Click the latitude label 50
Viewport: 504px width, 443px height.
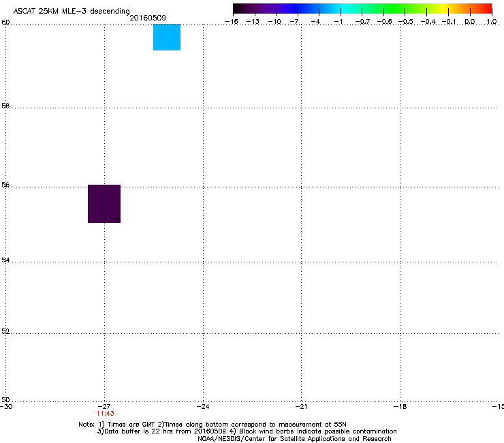5,399
